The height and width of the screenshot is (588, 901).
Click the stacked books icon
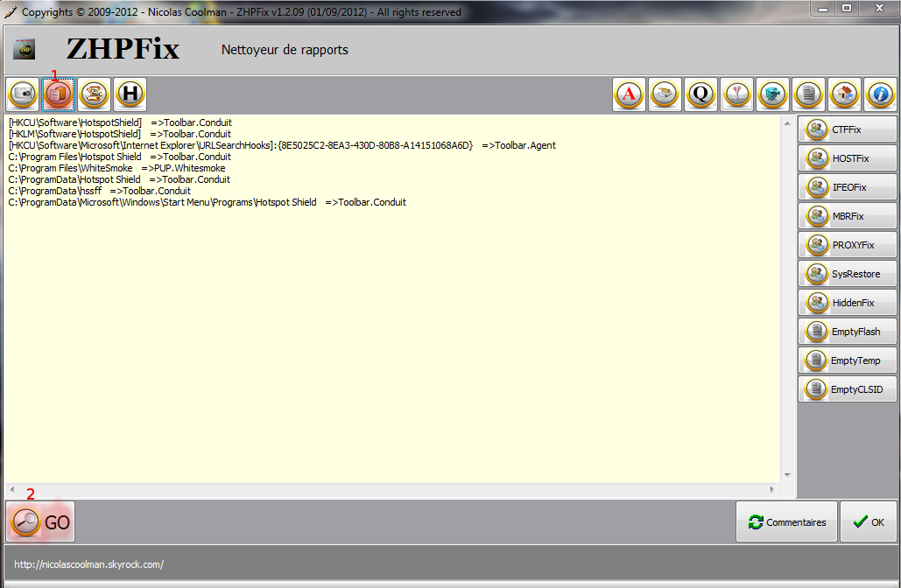[x=665, y=94]
